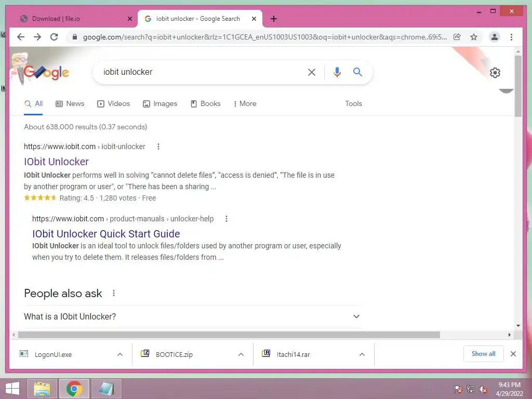Expand BOOTICE.zip download options
This screenshot has width=532, height=399.
coord(241,354)
